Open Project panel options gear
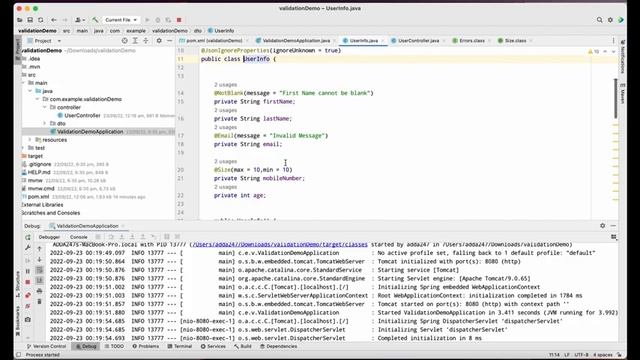This screenshot has width=640, height=360. tap(159, 41)
